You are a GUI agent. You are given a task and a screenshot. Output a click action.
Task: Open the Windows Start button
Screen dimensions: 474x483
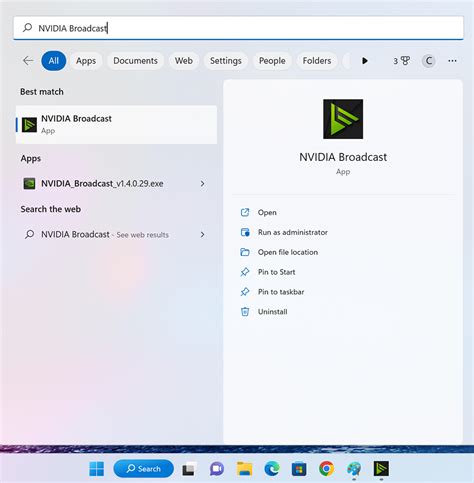[x=97, y=469]
